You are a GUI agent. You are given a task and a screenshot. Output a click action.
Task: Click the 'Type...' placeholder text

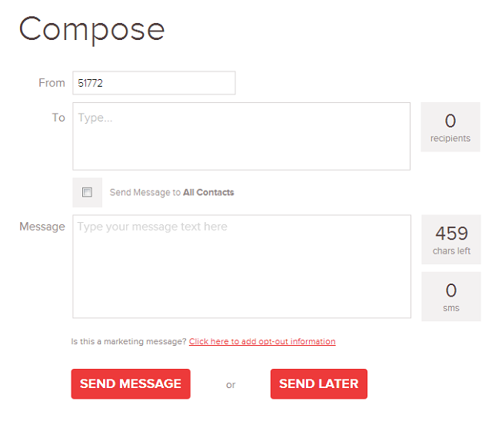(95, 118)
